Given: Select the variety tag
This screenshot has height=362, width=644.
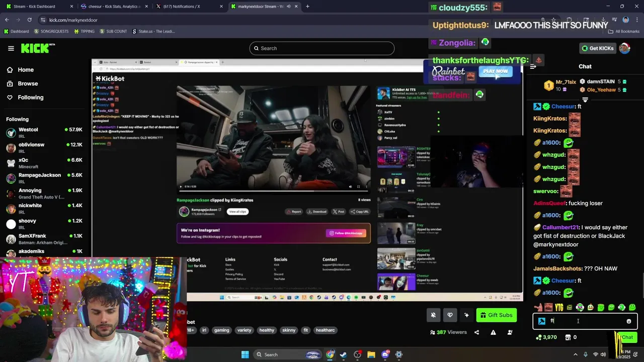Looking at the screenshot, I should point(244,330).
